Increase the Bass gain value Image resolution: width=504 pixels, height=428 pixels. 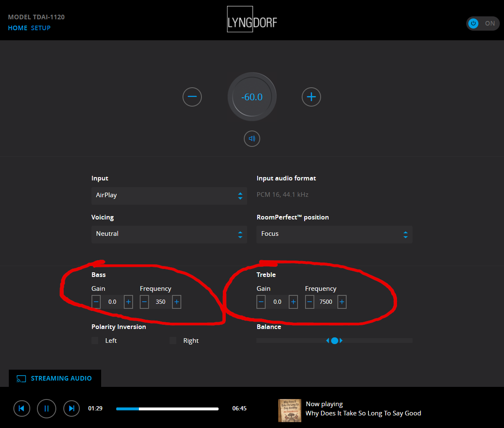pyautogui.click(x=128, y=302)
